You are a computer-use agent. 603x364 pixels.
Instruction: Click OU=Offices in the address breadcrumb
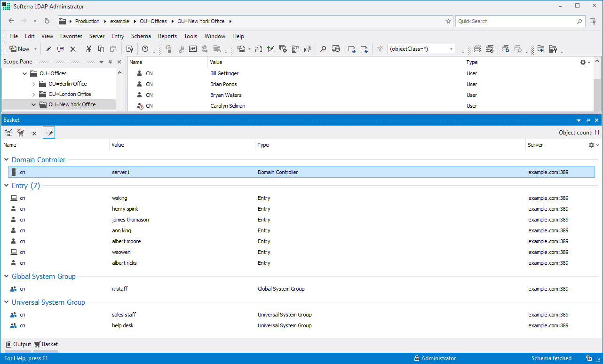coord(153,21)
